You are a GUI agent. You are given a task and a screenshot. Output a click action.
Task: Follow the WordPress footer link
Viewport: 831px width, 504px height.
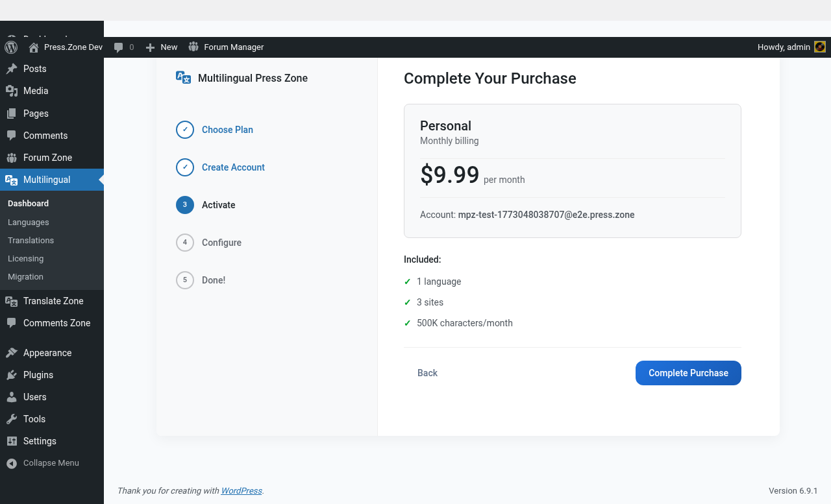(242, 491)
